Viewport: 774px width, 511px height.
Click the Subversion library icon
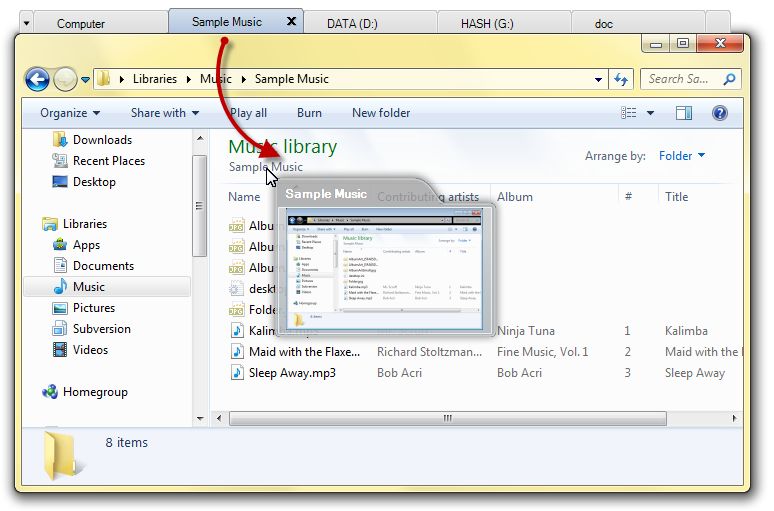point(60,329)
